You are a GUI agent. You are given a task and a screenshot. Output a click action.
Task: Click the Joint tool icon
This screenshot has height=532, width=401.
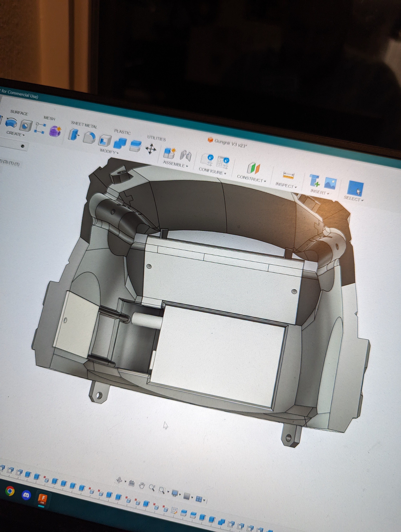point(186,156)
